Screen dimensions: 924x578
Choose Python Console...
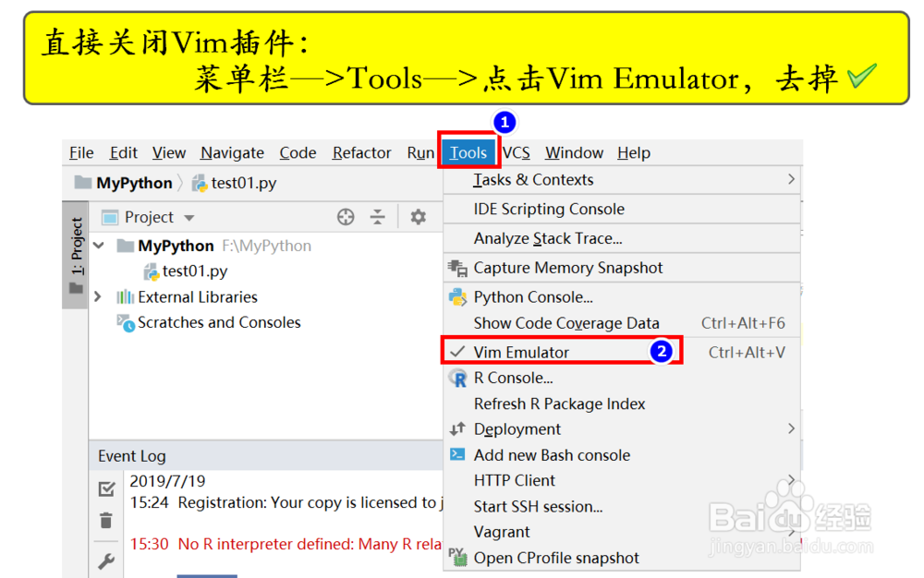tap(622, 297)
